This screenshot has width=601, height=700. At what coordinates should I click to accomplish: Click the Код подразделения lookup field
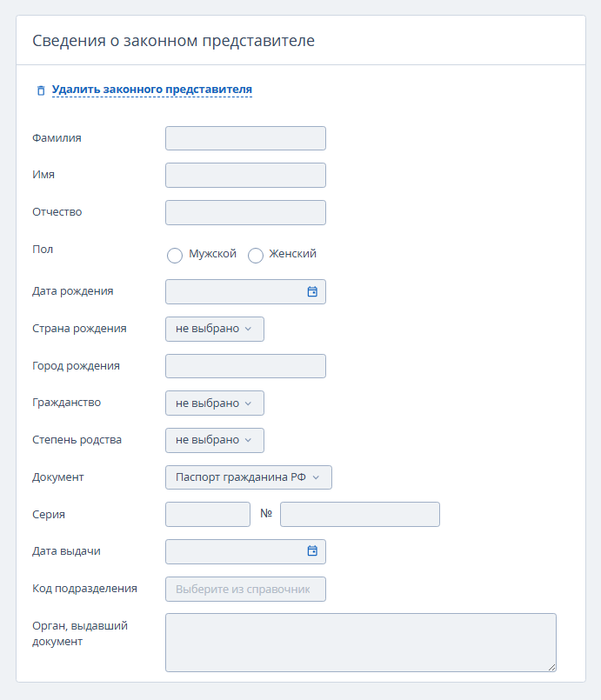point(245,589)
